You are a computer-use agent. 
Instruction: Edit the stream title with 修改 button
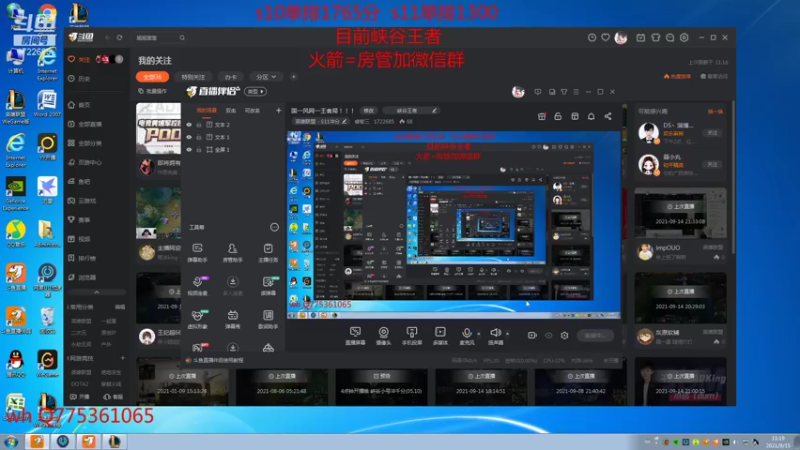(x=368, y=110)
